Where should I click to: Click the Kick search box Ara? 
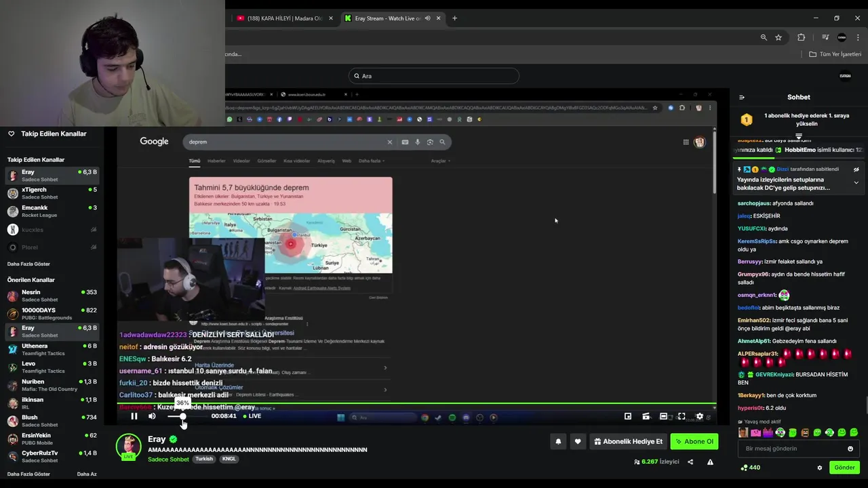[x=434, y=76]
